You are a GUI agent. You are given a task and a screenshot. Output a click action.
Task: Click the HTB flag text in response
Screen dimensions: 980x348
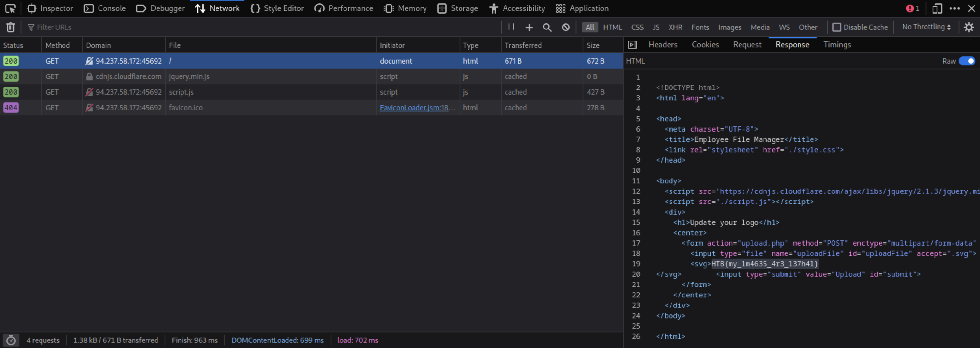[765, 263]
